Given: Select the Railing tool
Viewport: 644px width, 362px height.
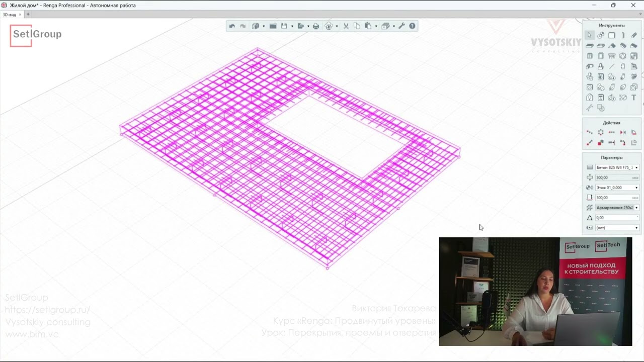Looking at the screenshot, I should coord(612,56).
